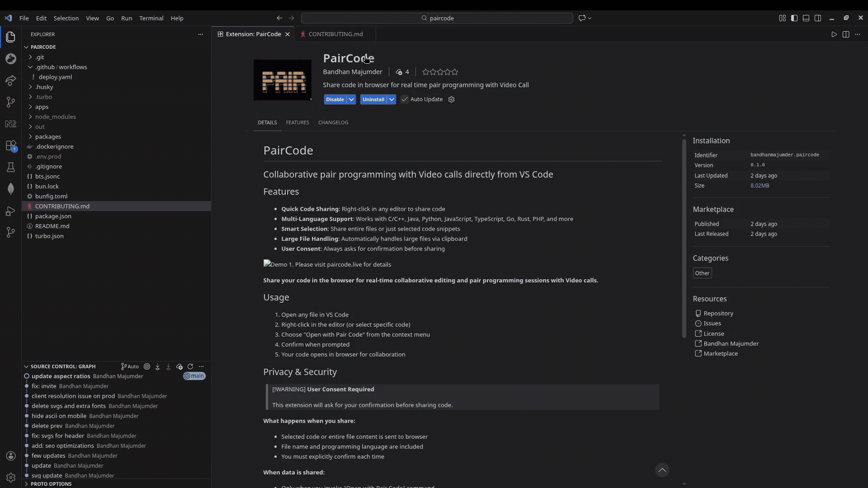Open the Explorer view in the activity bar
868x488 pixels.
click(x=10, y=37)
